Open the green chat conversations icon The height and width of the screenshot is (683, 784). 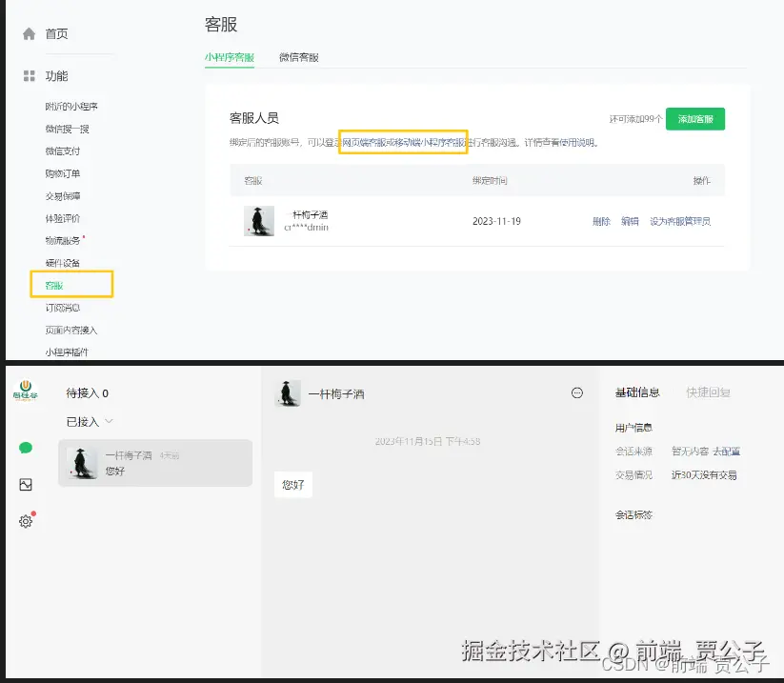[25, 447]
